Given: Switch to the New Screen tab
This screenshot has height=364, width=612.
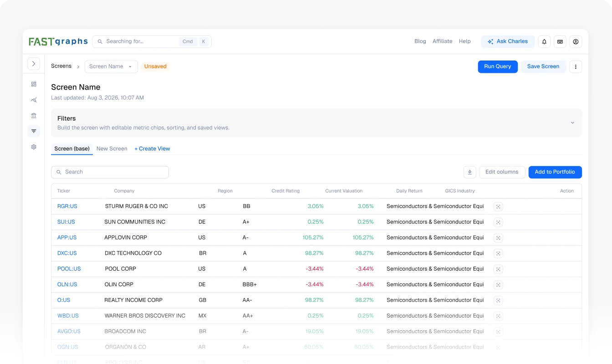Looking at the screenshot, I should click(112, 149).
